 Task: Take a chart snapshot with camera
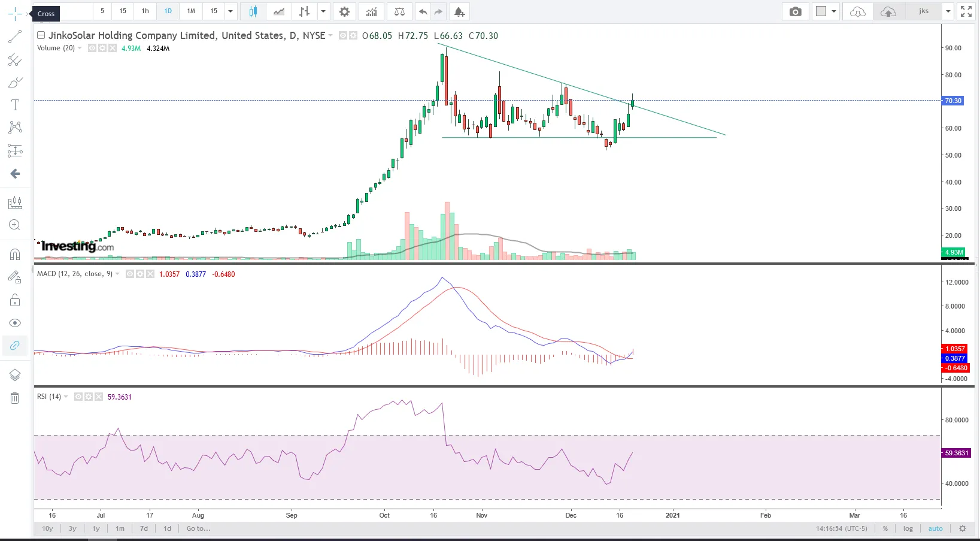coord(796,11)
